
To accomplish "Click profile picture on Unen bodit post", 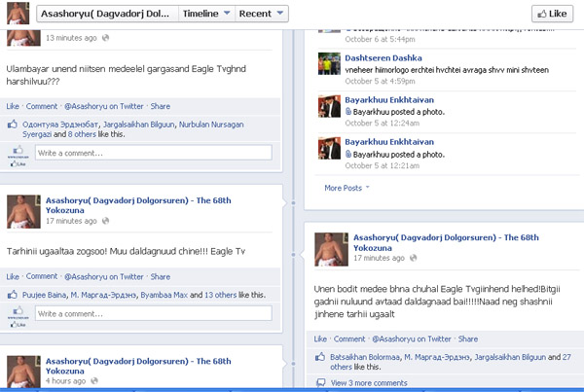I will [332, 249].
